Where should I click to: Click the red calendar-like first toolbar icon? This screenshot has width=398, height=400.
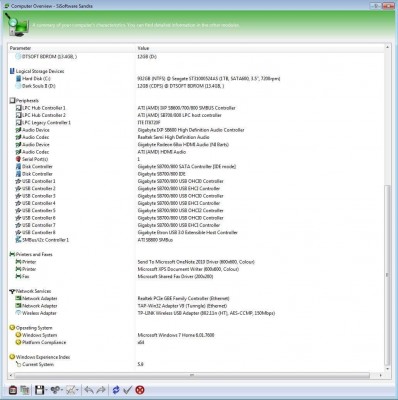13,390
